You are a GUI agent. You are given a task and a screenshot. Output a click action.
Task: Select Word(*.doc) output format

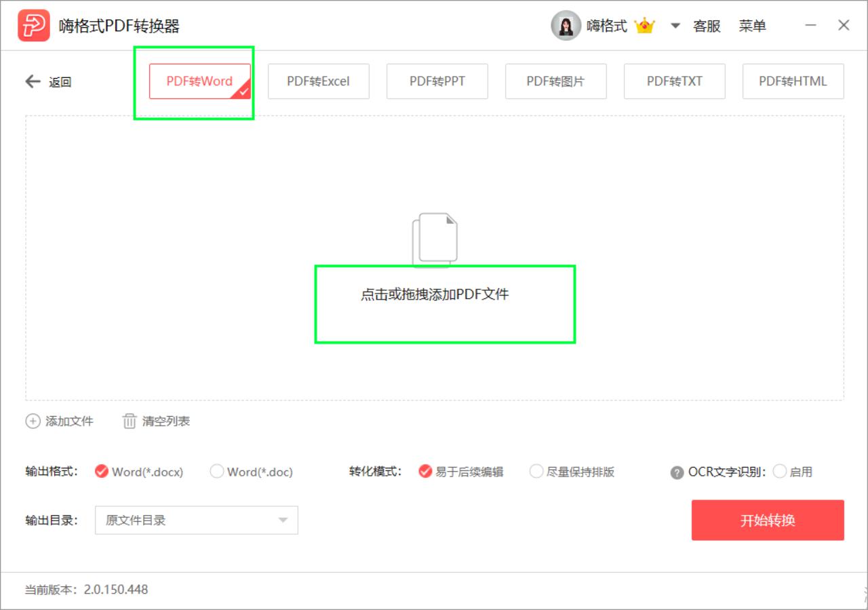tap(217, 471)
